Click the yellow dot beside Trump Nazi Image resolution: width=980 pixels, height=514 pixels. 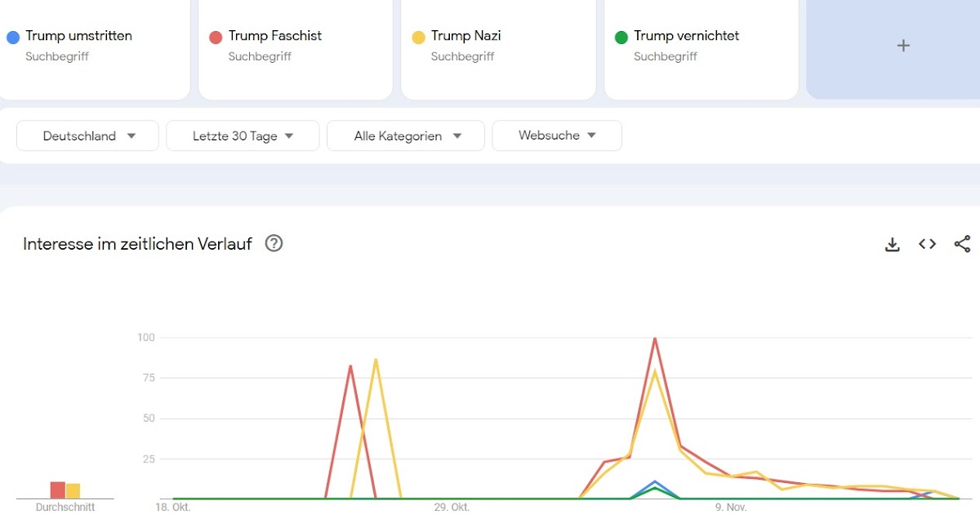click(x=418, y=37)
